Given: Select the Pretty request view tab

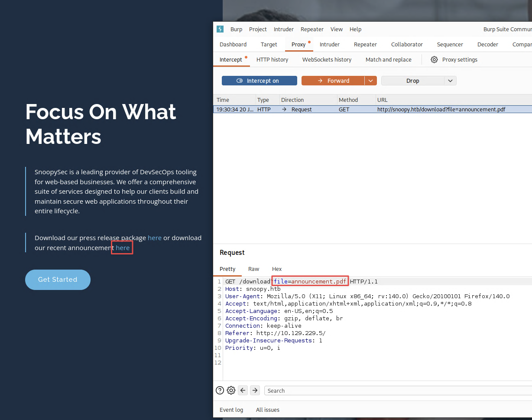Looking at the screenshot, I should (227, 269).
